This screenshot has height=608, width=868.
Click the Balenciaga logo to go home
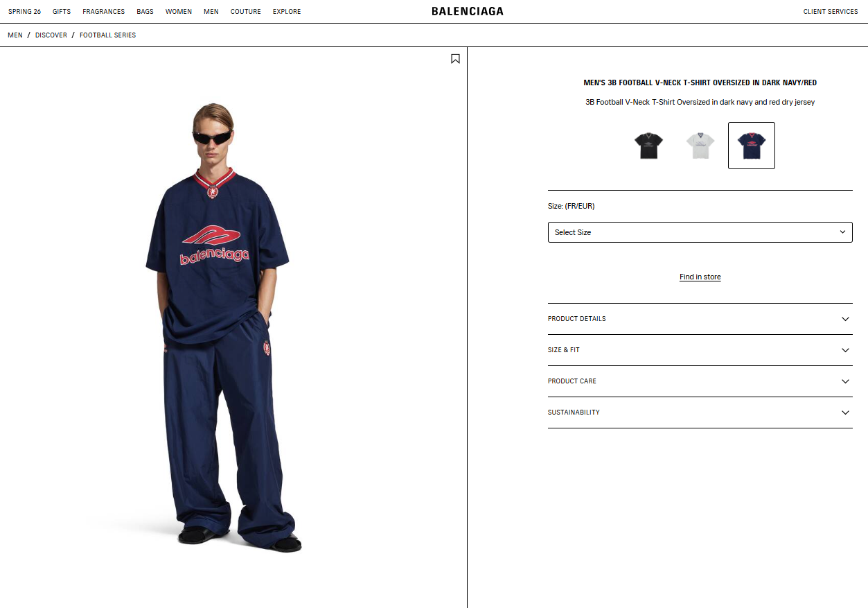coord(468,11)
